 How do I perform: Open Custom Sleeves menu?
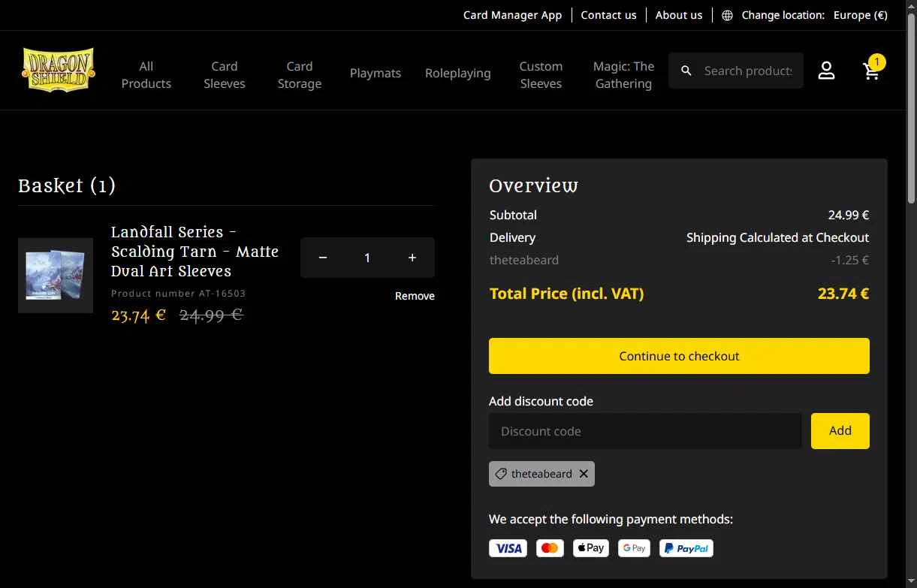(541, 74)
